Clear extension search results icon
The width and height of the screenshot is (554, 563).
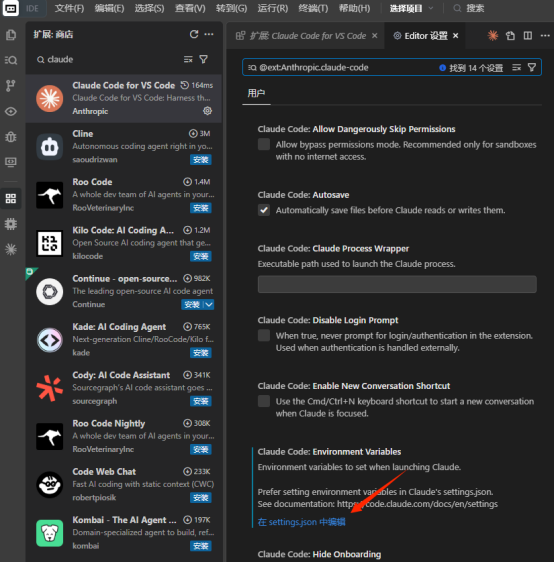point(188,59)
